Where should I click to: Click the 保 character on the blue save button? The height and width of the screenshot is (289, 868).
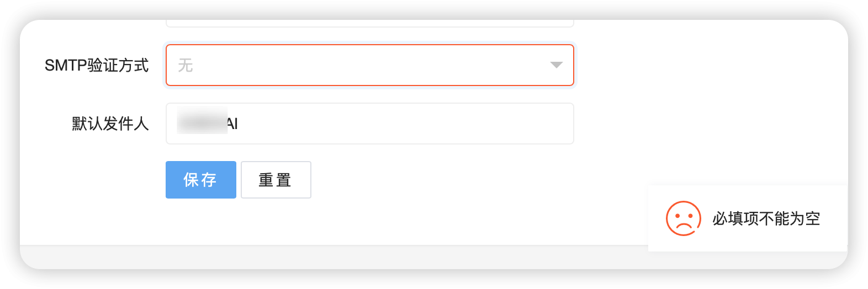[x=191, y=180]
